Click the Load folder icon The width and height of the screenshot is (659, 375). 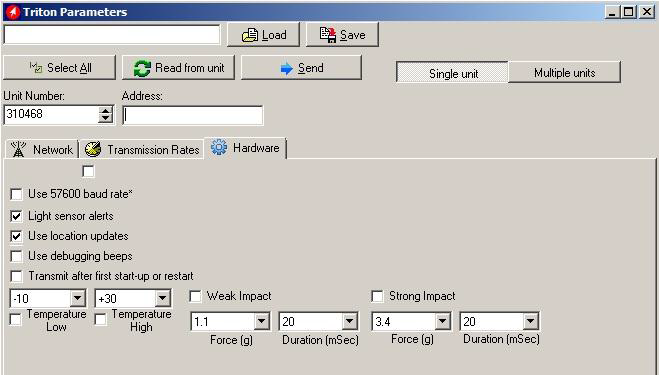coord(250,35)
